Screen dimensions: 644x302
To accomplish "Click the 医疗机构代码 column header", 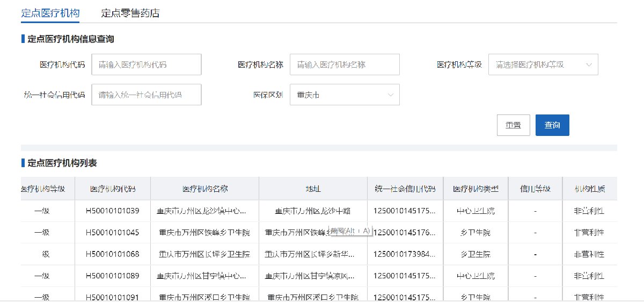I will coord(113,189).
